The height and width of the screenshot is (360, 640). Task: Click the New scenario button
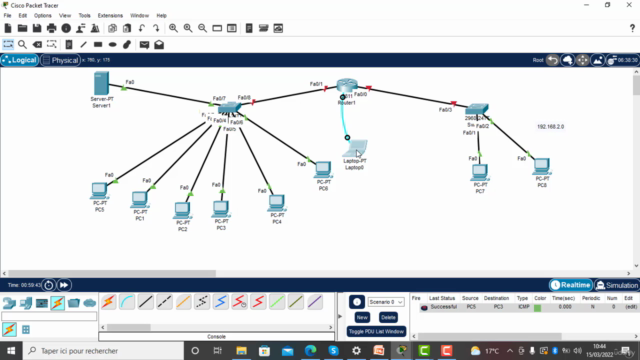coord(362,317)
